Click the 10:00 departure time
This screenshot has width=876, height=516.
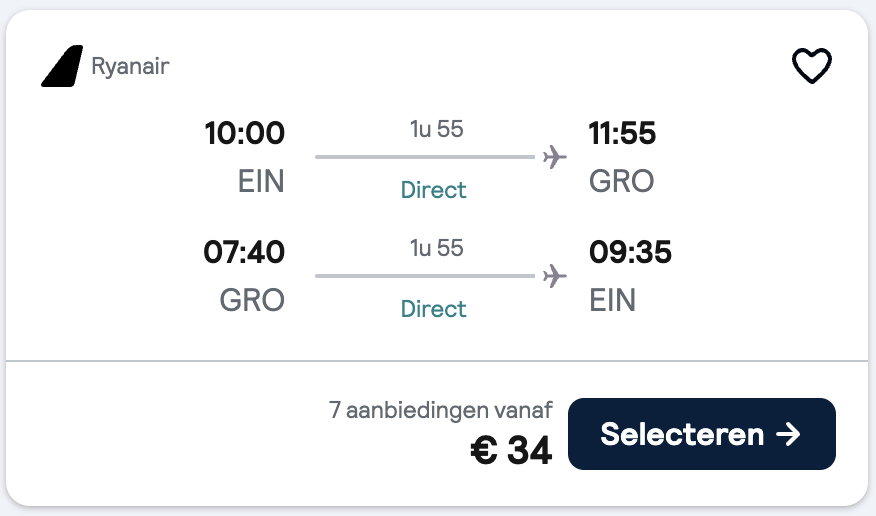[244, 133]
